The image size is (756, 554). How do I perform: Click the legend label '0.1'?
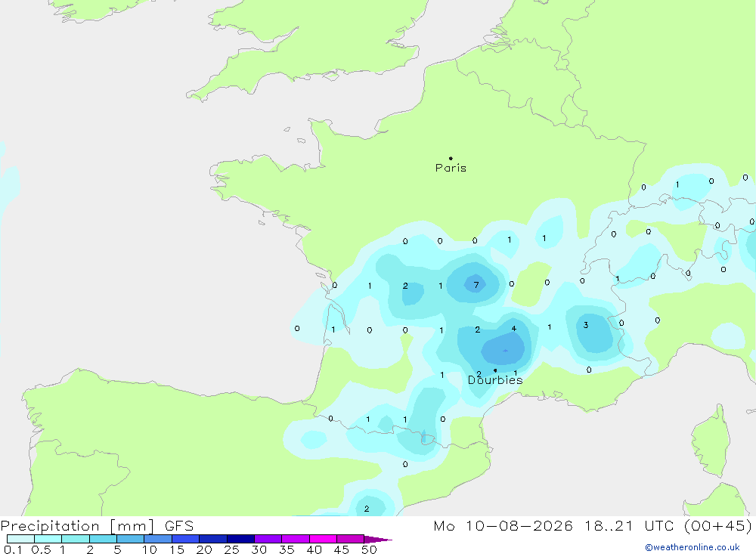13,549
